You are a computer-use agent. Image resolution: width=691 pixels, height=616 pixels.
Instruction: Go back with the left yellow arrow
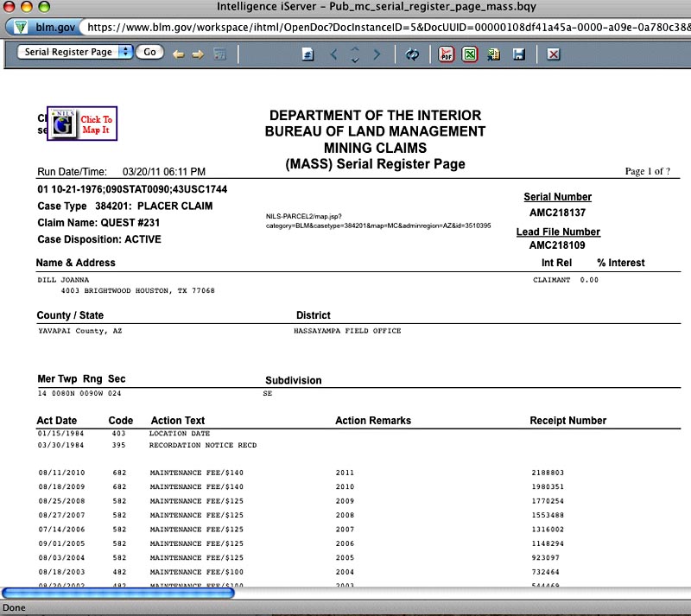(179, 54)
